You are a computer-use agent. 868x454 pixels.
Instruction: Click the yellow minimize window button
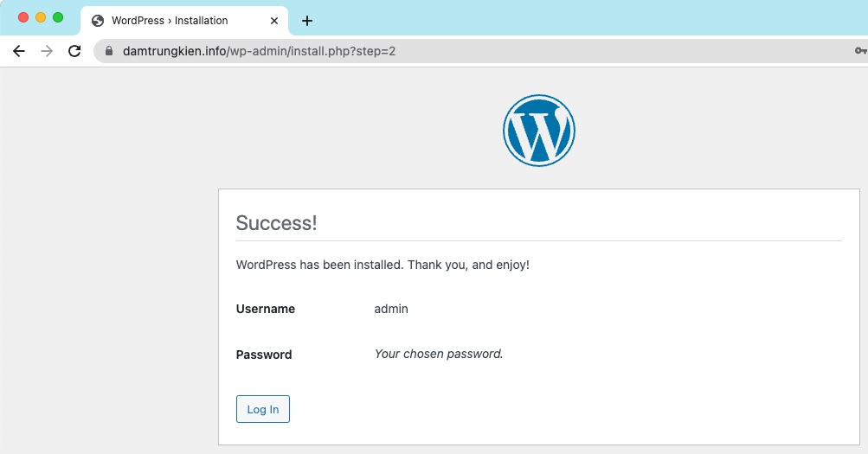point(41,17)
